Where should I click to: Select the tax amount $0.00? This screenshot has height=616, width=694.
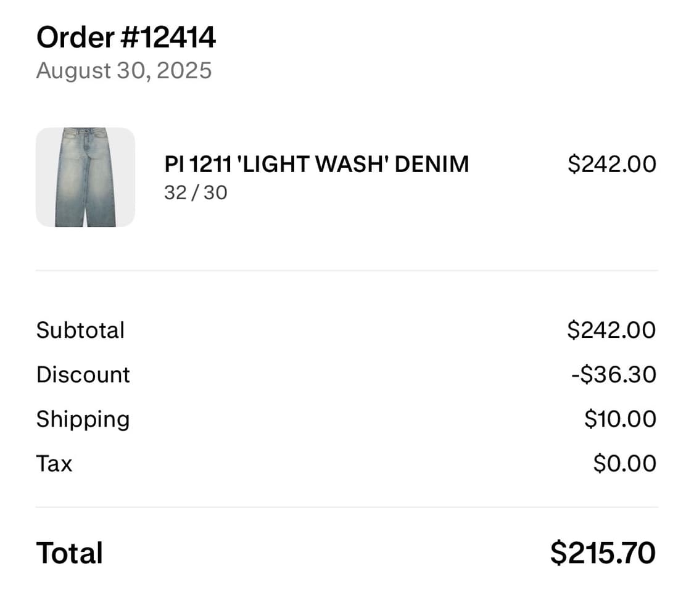[624, 464]
